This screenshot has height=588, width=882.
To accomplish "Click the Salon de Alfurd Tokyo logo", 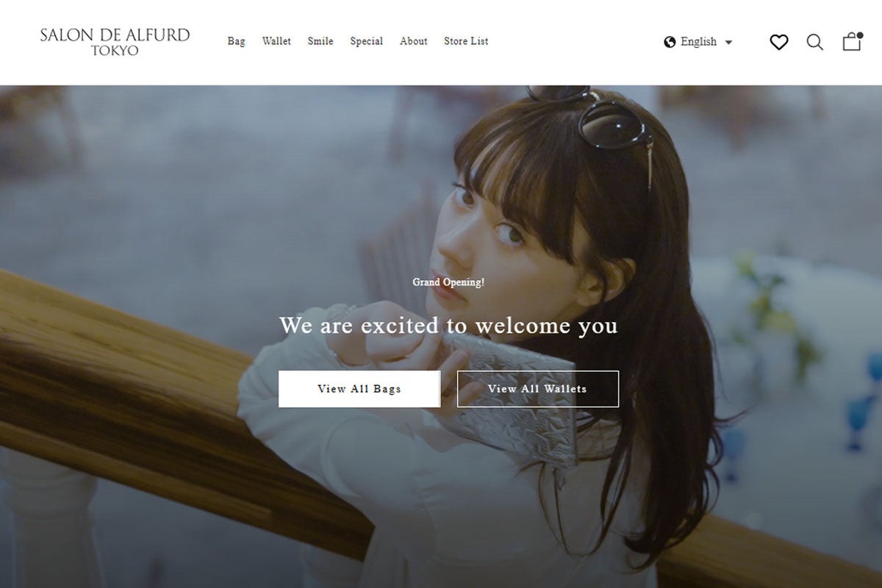I will pyautogui.click(x=115, y=42).
